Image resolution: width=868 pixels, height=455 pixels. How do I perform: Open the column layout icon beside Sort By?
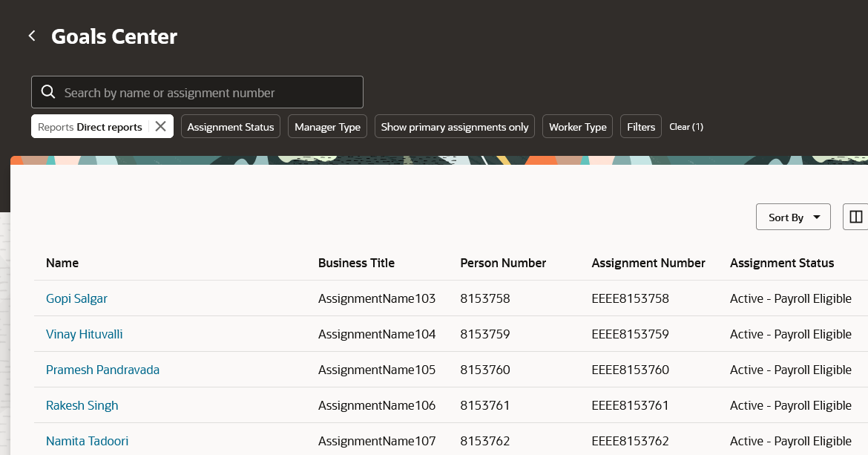(x=855, y=217)
